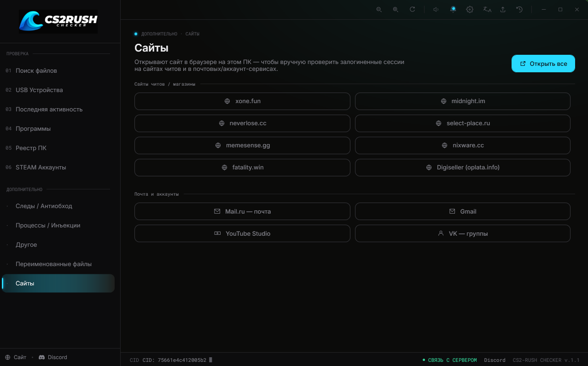
Task: Open settings with the gear icon
Action: (470, 9)
